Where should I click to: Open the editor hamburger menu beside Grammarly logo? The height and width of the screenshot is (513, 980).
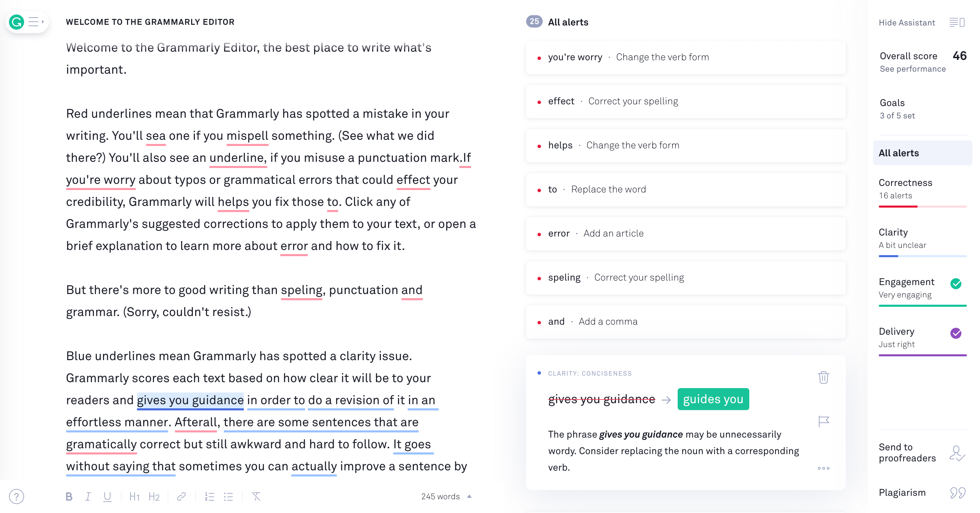(x=34, y=22)
